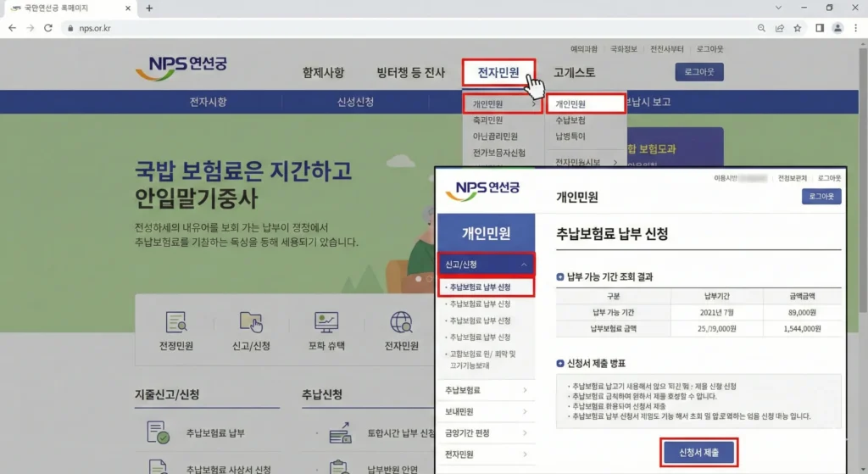Click the 토합시간 납부 신청 icon
868x474 pixels.
pyautogui.click(x=340, y=432)
